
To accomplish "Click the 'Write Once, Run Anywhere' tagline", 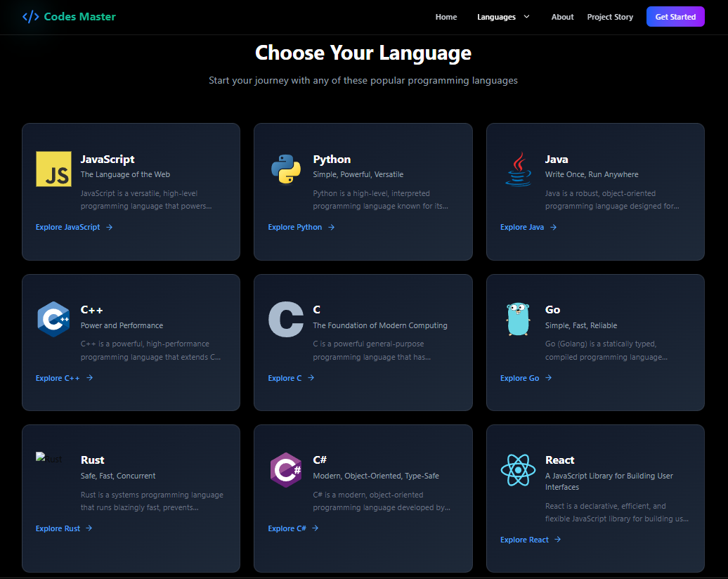I will click(592, 174).
